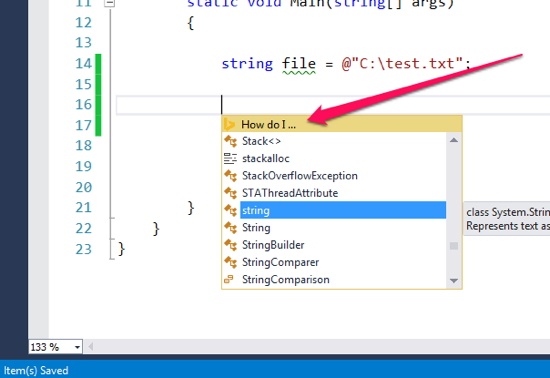The image size is (550, 378).
Task: Click the suggestion list scroll down arrow
Action: 454,281
